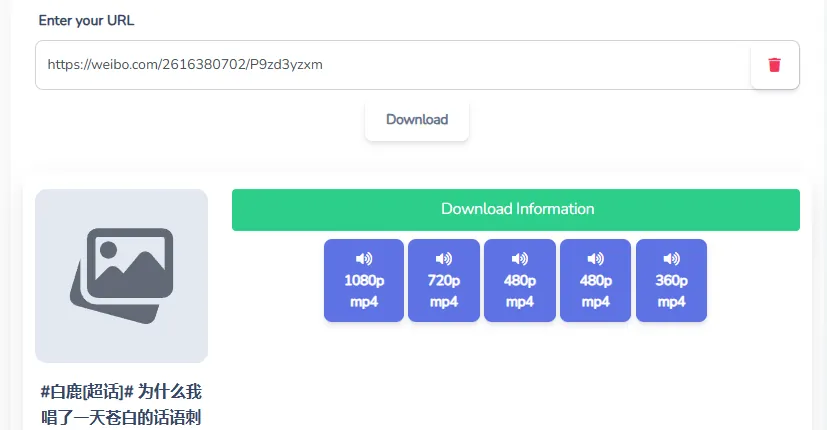
Task: Choose the 1080p mp4 download option
Action: coord(364,280)
